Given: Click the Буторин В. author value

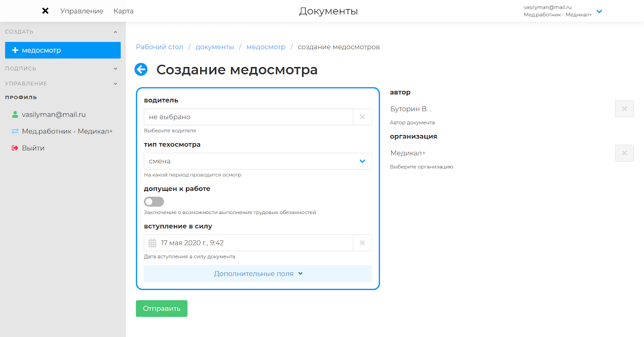Looking at the screenshot, I should click(x=411, y=109).
